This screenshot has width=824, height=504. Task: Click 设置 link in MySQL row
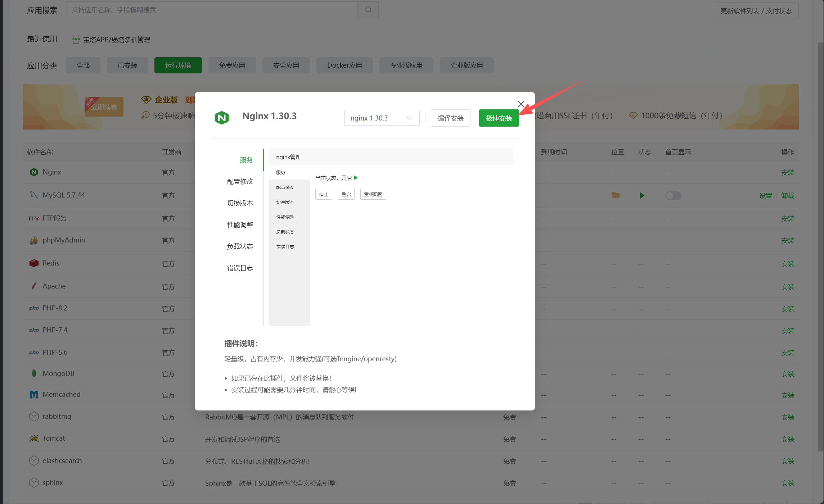(766, 196)
